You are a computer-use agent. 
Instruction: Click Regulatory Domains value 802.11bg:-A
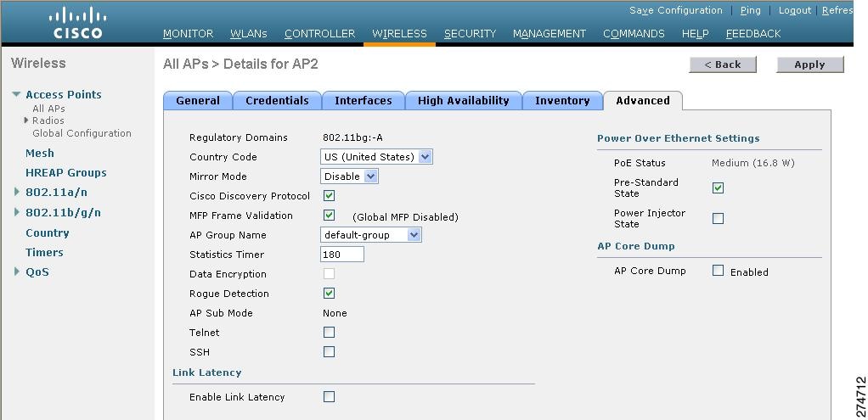[x=352, y=137]
